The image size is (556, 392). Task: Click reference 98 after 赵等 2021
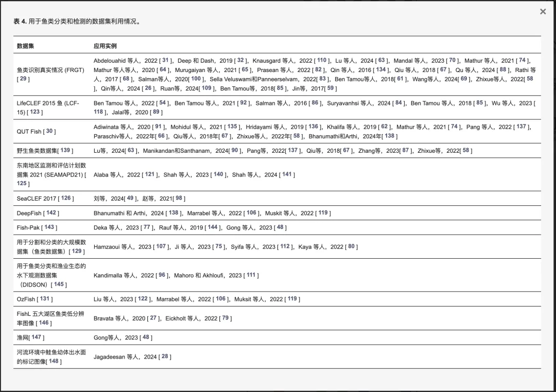coord(179,198)
